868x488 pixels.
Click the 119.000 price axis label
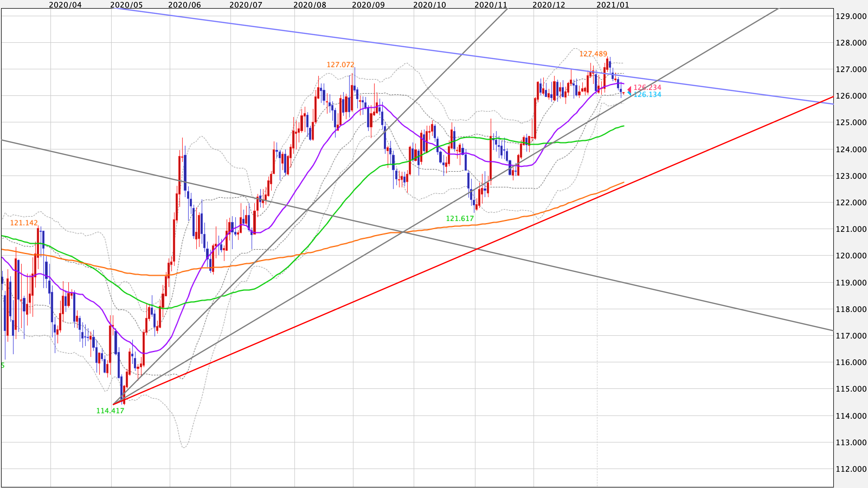click(851, 283)
